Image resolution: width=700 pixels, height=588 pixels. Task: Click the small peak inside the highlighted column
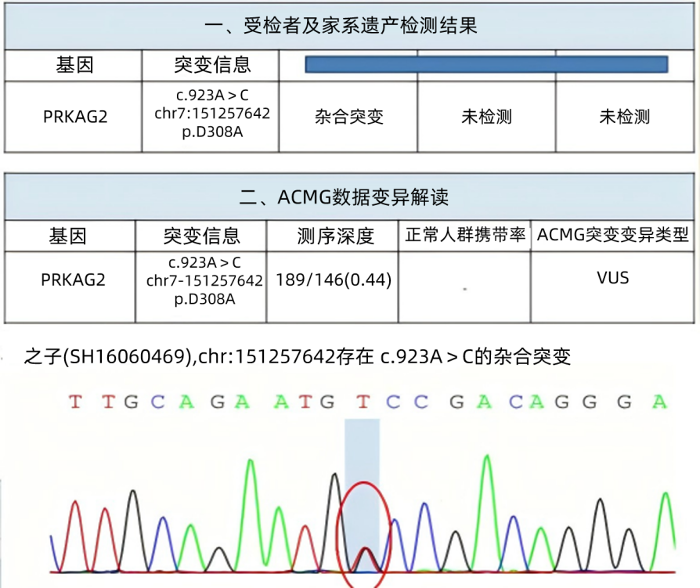366,559
